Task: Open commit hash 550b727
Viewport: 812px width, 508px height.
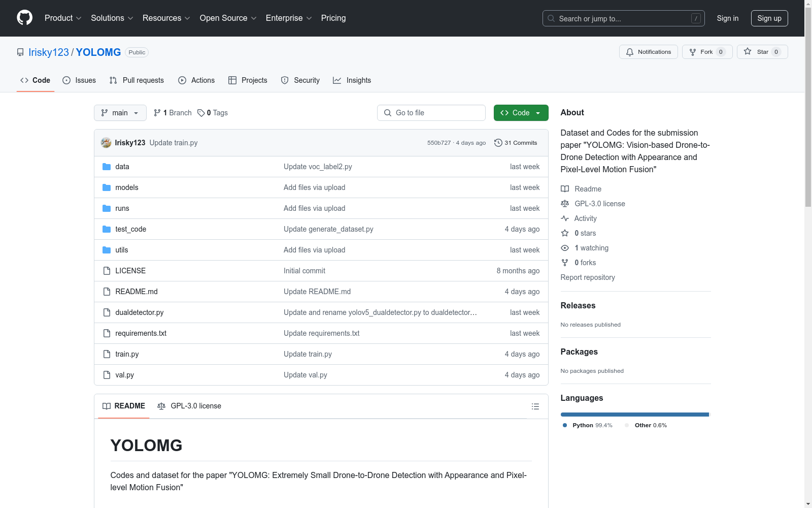Action: (439, 143)
